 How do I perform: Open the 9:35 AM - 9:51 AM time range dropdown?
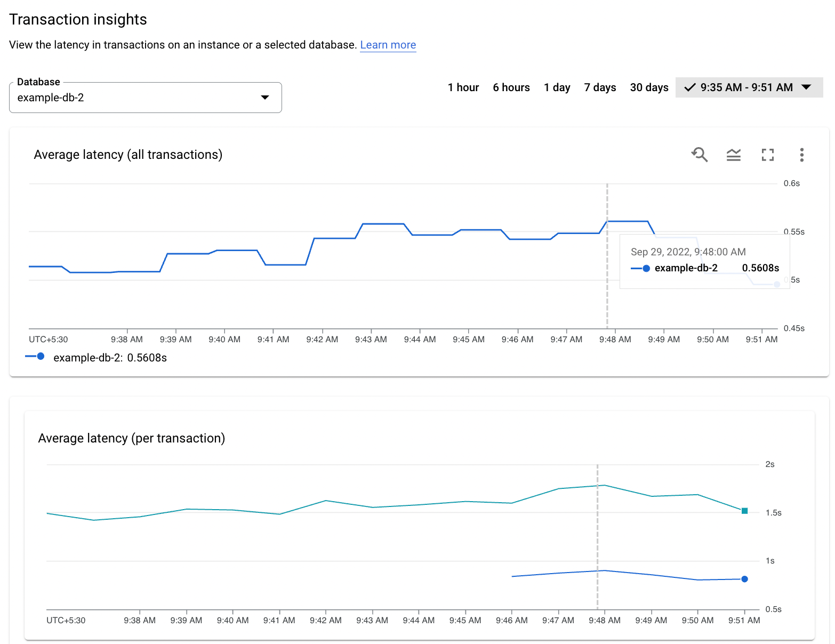749,87
